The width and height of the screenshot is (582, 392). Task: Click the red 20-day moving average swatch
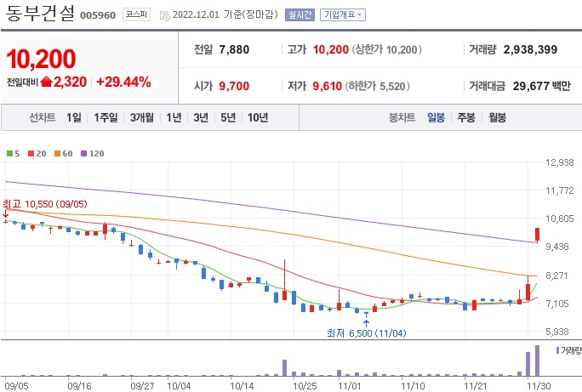click(31, 154)
